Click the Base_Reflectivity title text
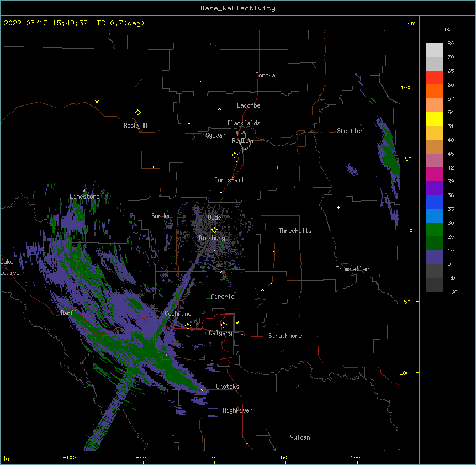476x465 pixels. click(x=238, y=8)
